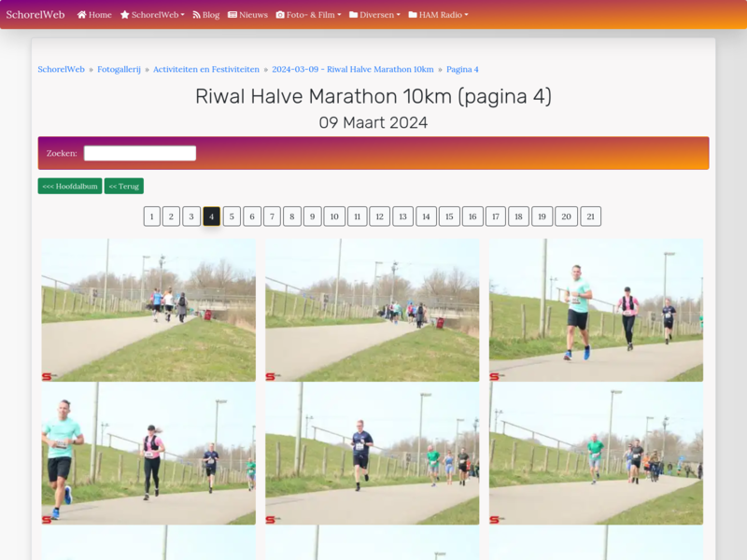Go to gallery page 6

(x=252, y=217)
